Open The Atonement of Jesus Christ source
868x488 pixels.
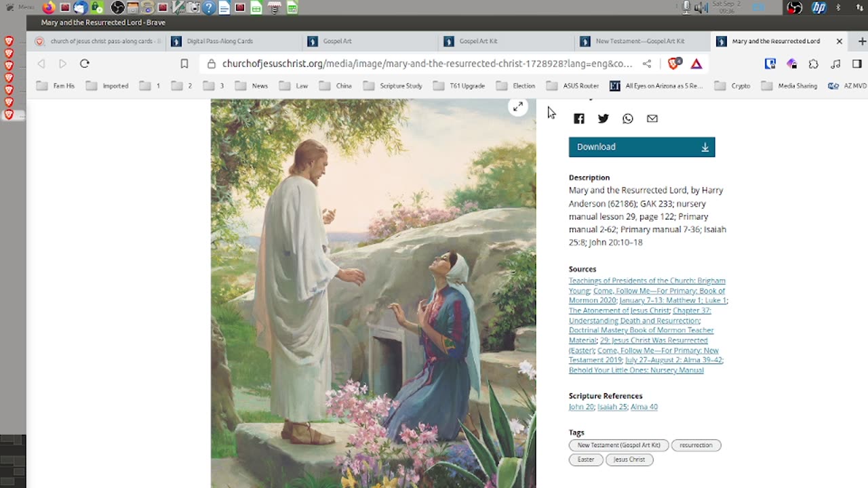(619, 310)
